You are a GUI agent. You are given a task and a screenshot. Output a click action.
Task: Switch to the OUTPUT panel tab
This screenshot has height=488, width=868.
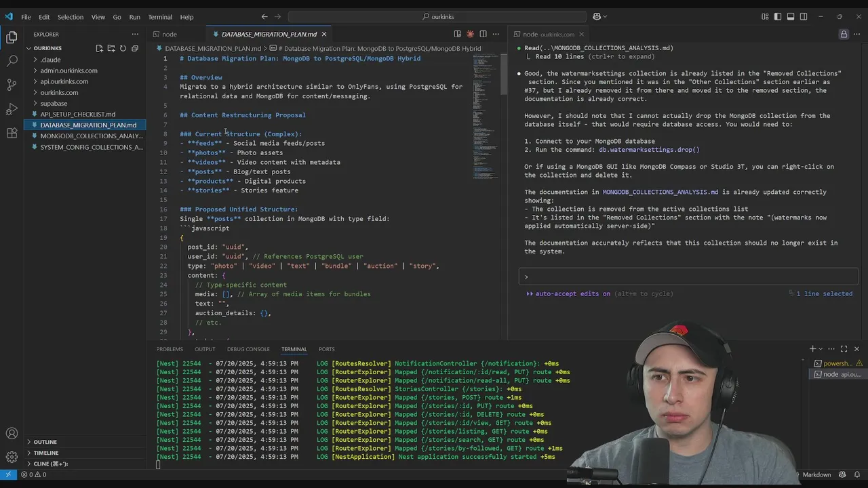205,349
